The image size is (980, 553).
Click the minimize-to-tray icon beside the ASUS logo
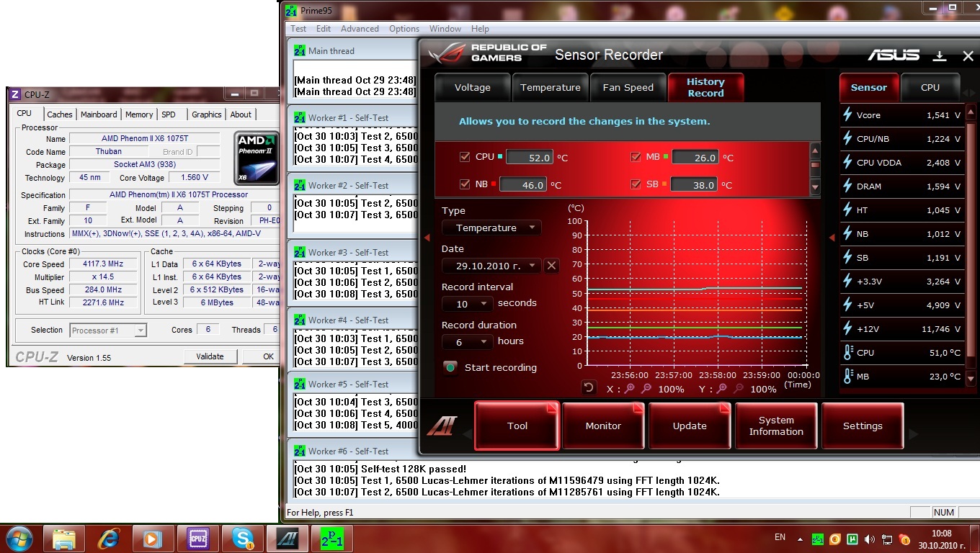click(940, 55)
